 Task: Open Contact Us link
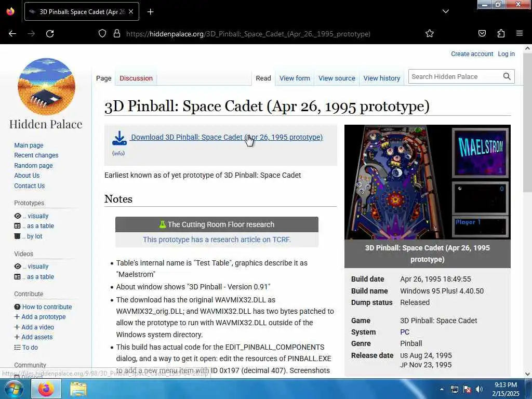tap(30, 186)
